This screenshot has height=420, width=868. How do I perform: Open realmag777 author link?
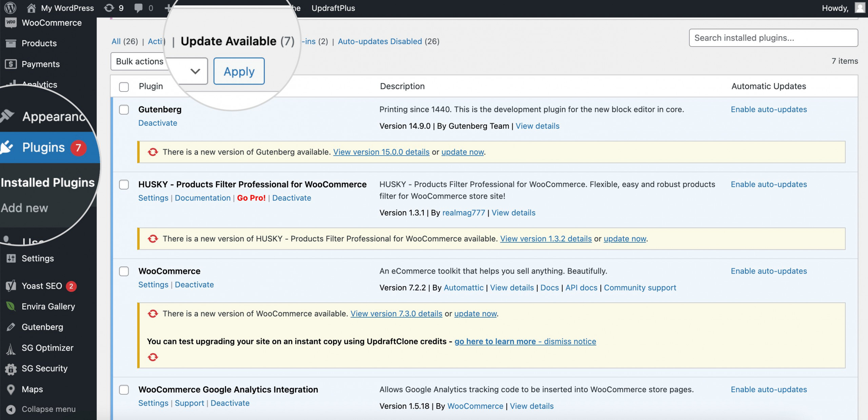464,213
